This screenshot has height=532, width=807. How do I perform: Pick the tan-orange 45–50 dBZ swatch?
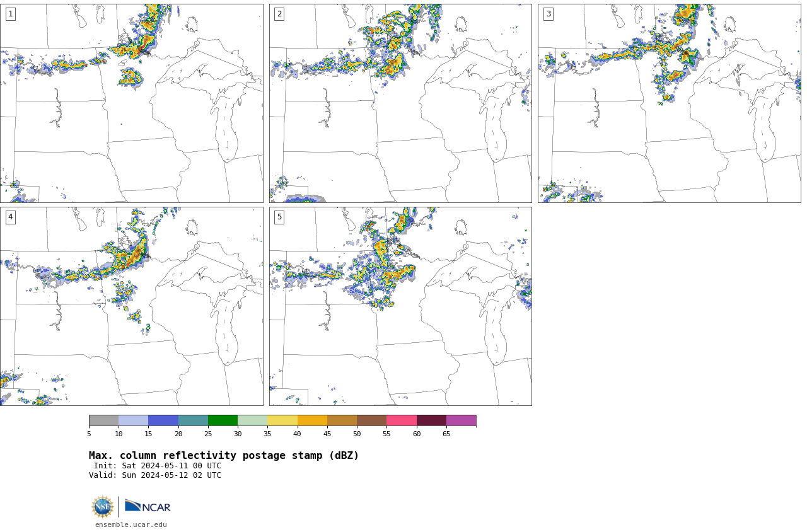point(342,420)
